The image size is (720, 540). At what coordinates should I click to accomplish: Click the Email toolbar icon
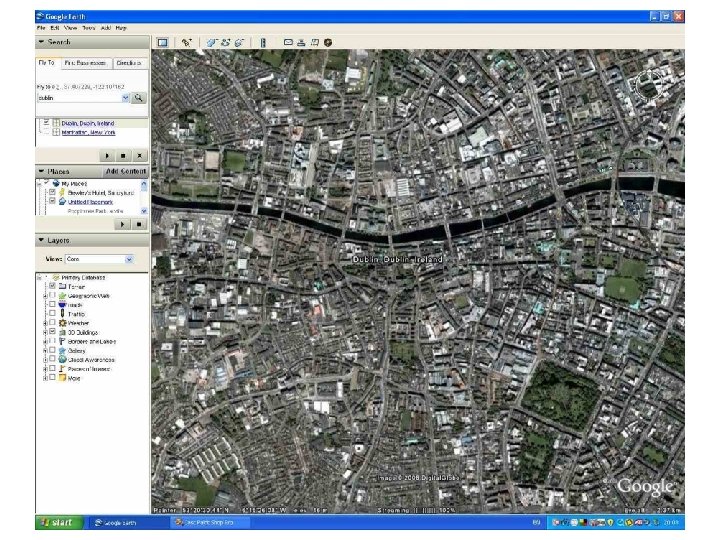(288, 42)
